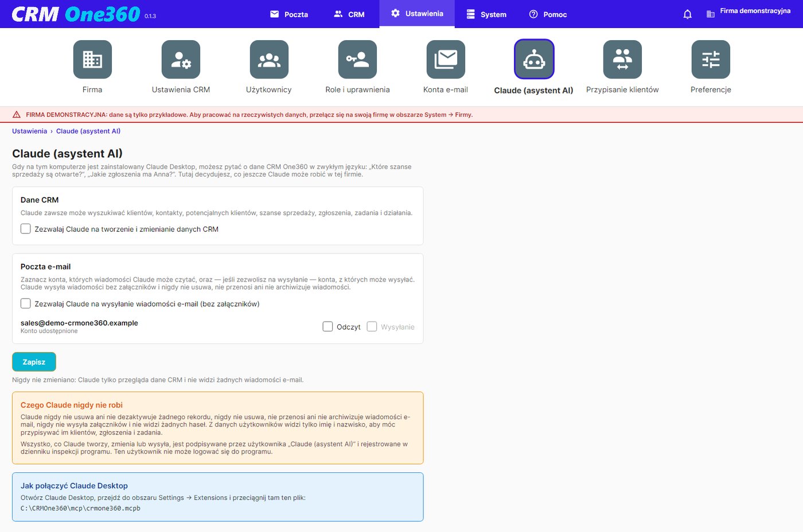Click the Zapisz button
The image size is (803, 532).
[34, 362]
